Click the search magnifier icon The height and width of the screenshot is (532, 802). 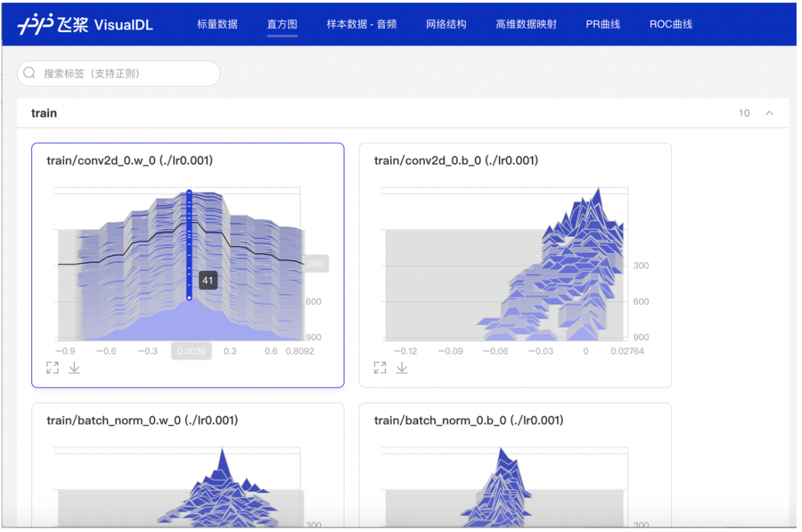pyautogui.click(x=30, y=73)
